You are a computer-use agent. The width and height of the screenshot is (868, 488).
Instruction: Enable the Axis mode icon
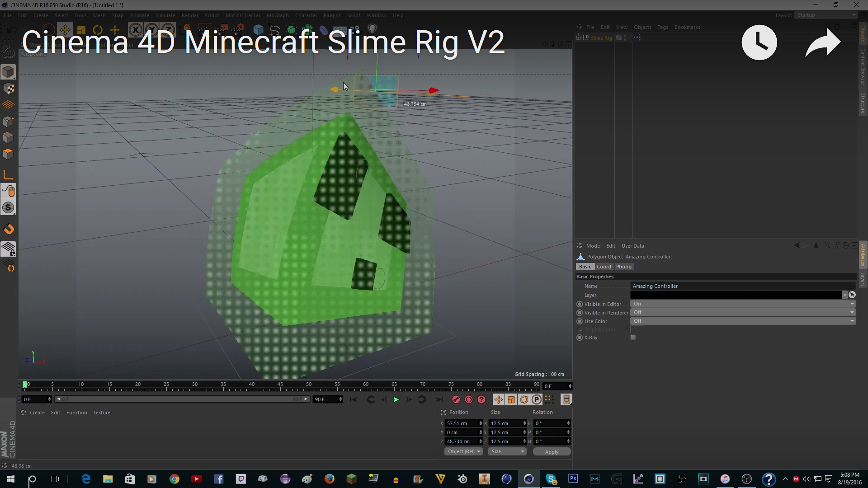8,175
